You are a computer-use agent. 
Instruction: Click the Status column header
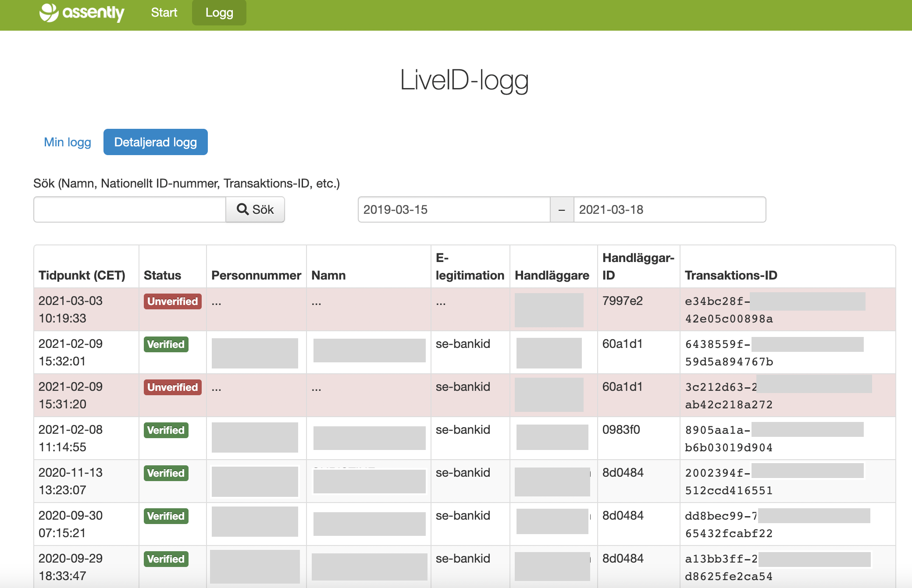[162, 275]
